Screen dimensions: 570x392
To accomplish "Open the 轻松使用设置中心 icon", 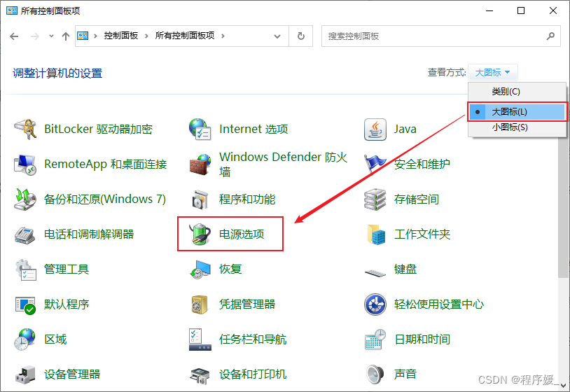I will click(x=375, y=304).
